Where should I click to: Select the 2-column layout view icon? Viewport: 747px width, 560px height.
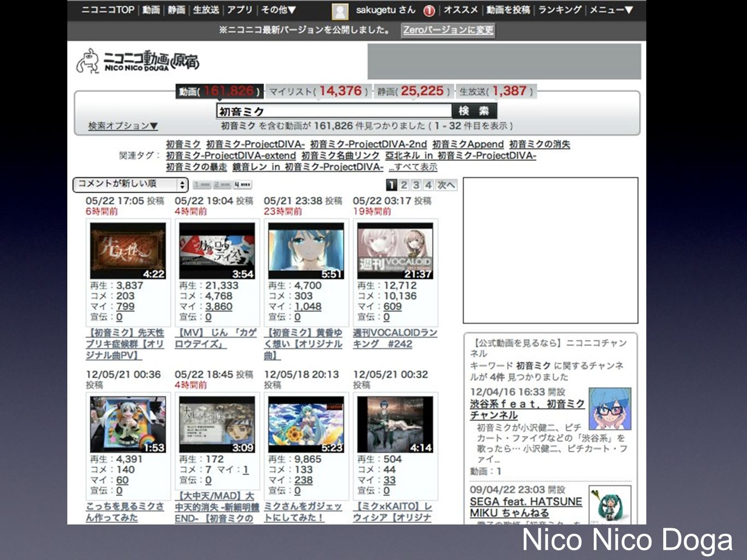[x=222, y=185]
